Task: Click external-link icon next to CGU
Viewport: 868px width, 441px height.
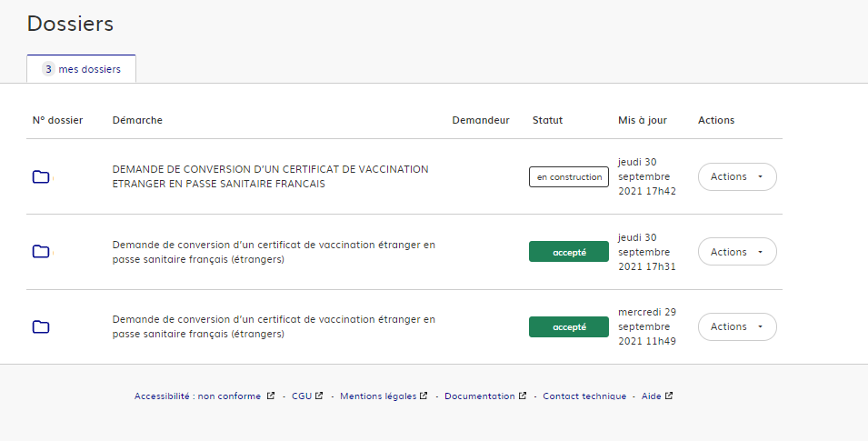Action: coord(319,396)
